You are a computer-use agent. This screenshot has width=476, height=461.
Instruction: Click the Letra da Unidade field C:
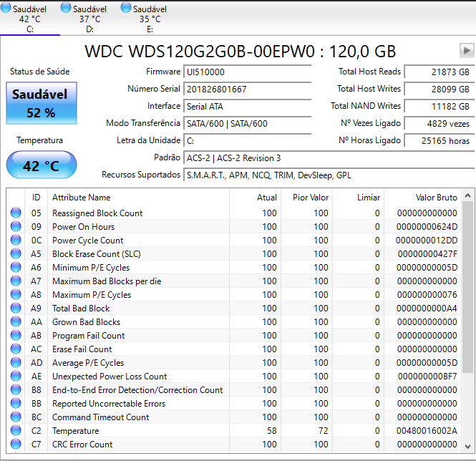point(248,140)
